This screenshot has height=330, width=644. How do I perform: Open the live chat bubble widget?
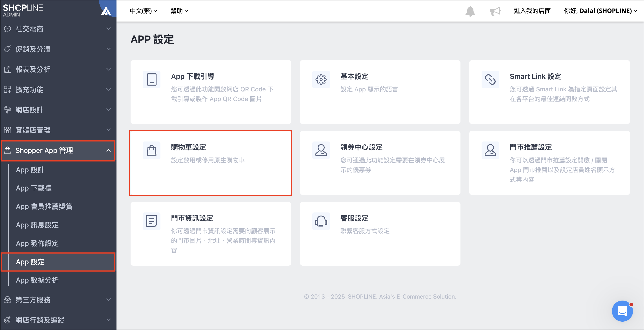pos(622,311)
